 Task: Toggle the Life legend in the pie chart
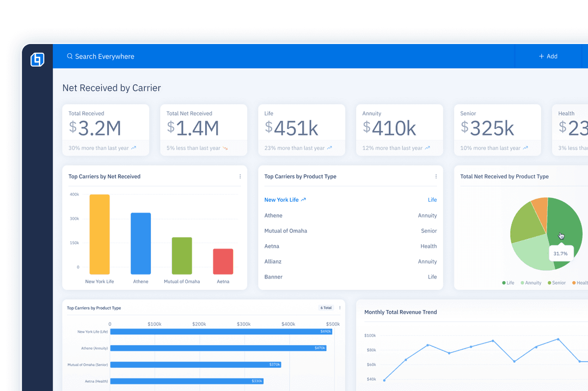pos(508,283)
